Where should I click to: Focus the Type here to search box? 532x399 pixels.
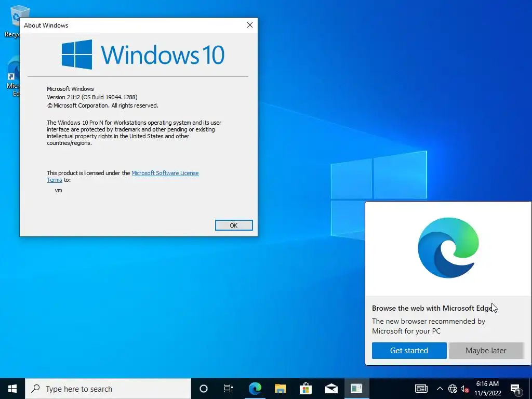click(108, 389)
